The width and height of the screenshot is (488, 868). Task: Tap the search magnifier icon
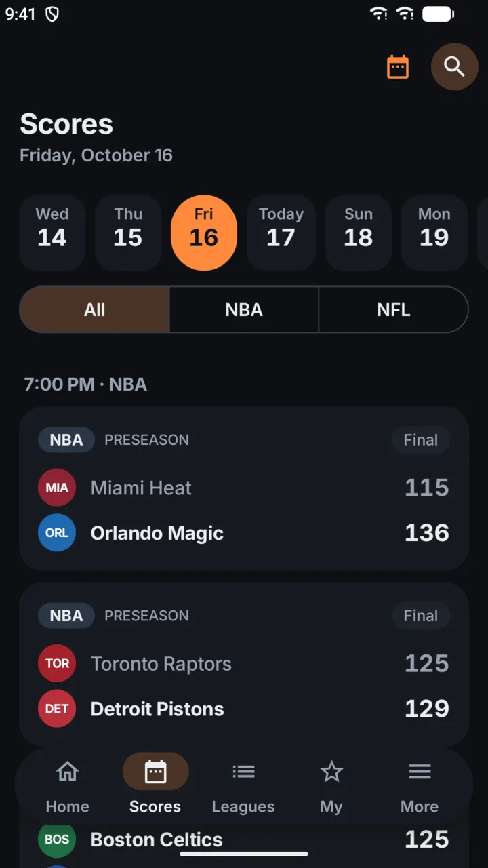[x=455, y=66]
